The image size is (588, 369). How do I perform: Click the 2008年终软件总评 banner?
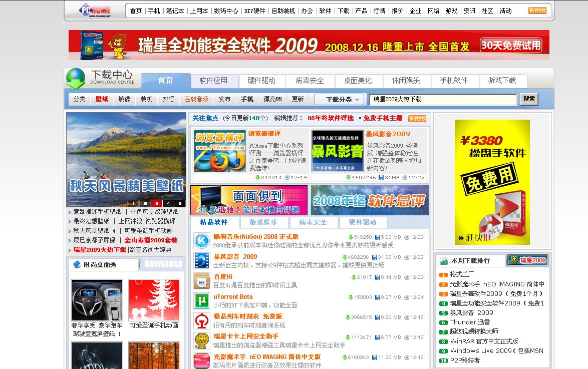370,201
